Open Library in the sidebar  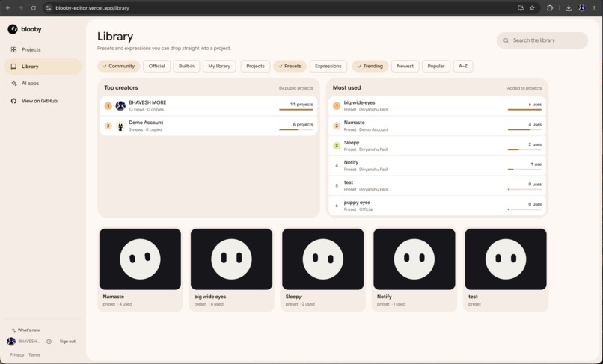click(43, 67)
